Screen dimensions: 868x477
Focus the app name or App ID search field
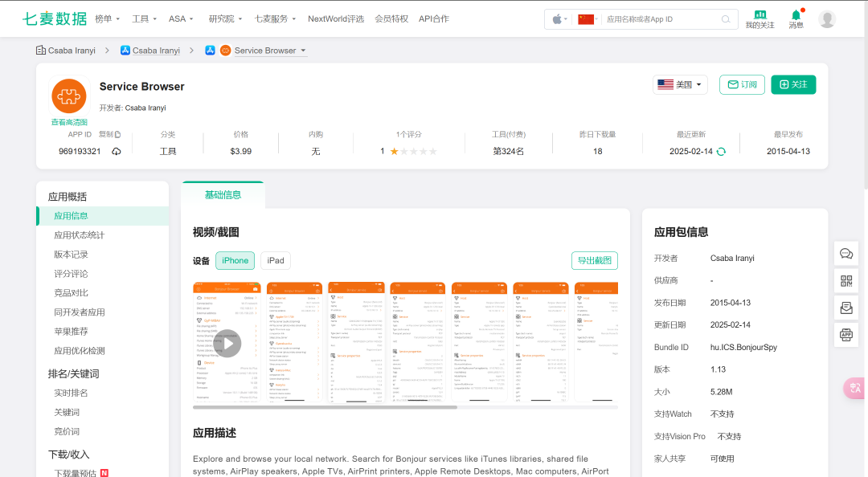pos(661,19)
